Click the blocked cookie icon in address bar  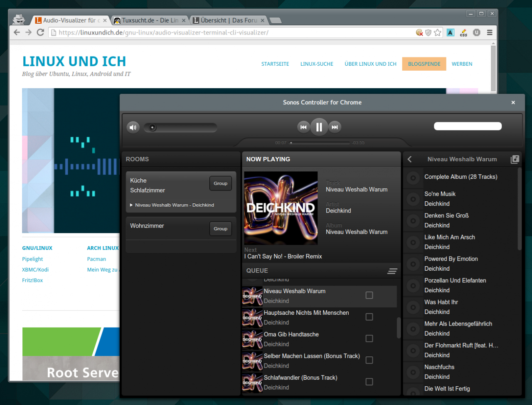click(x=419, y=32)
